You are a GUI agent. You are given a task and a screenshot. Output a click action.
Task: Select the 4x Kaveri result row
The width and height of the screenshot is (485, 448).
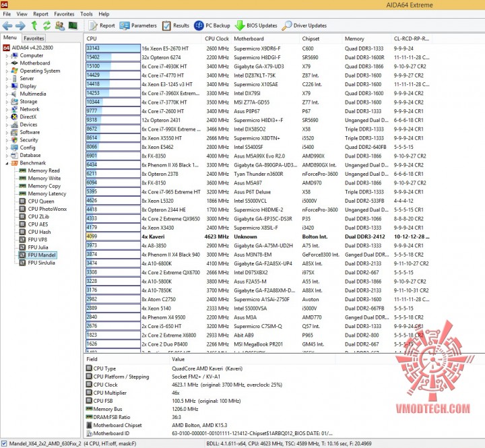257,236
